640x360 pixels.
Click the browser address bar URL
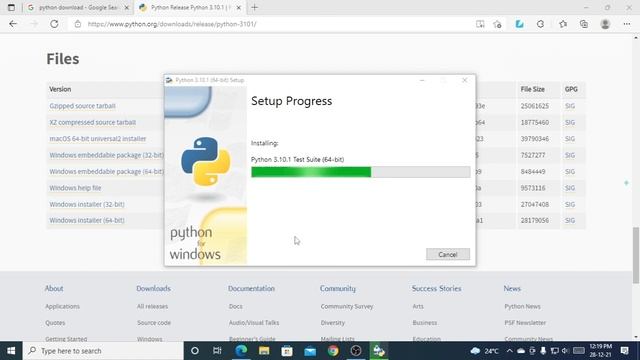172,24
